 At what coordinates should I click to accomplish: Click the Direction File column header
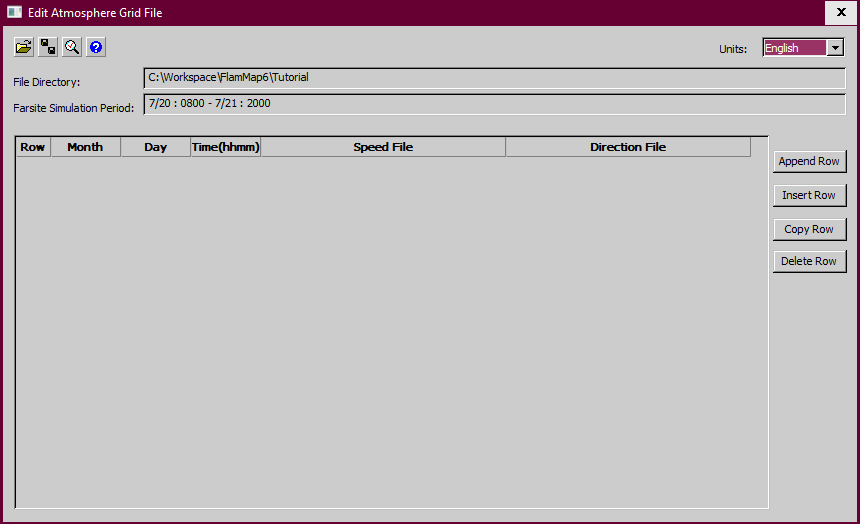(628, 147)
